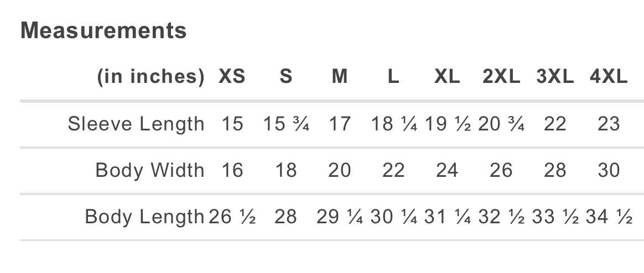Click the M size column header
644x273 pixels.
point(340,77)
